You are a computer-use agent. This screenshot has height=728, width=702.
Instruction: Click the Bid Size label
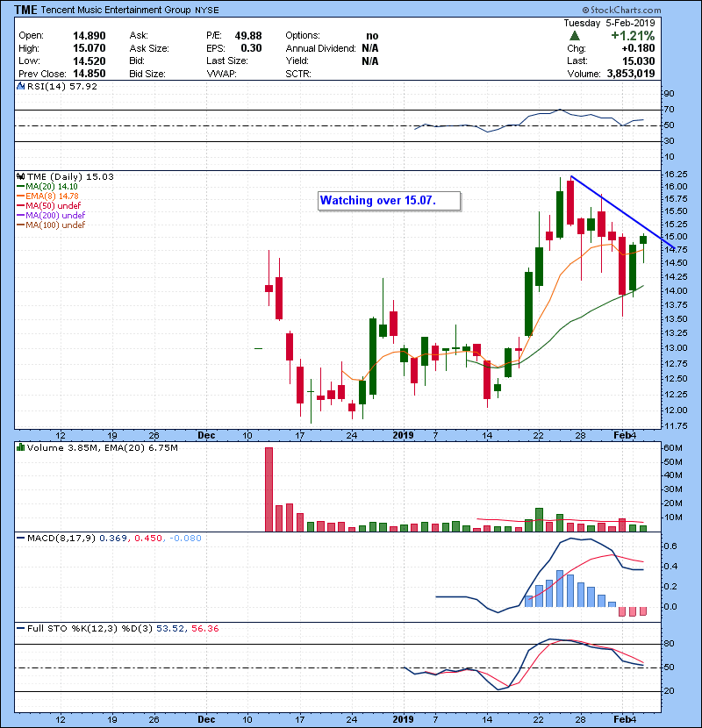(x=147, y=74)
